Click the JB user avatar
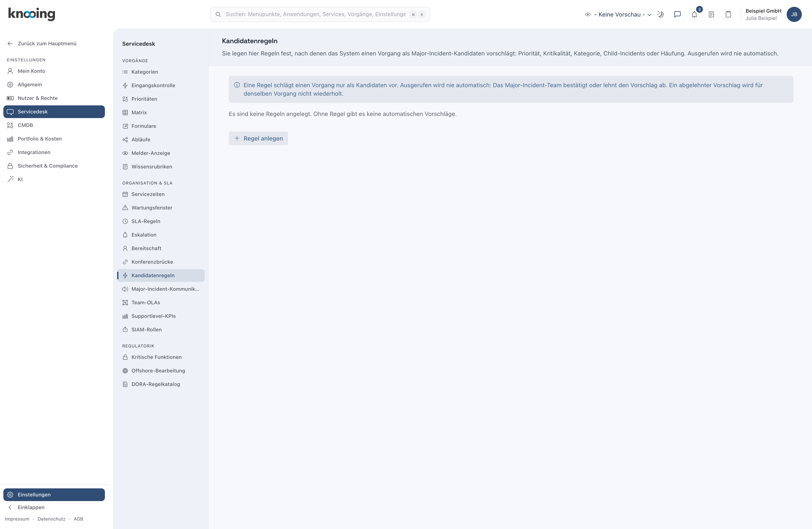Viewport: 812px width, 529px height. pyautogui.click(x=794, y=14)
